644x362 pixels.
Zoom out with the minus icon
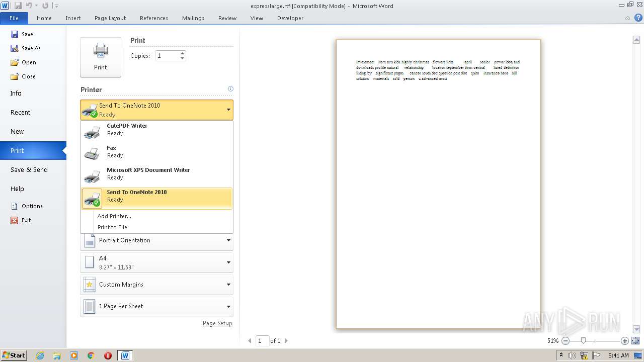coord(566,340)
